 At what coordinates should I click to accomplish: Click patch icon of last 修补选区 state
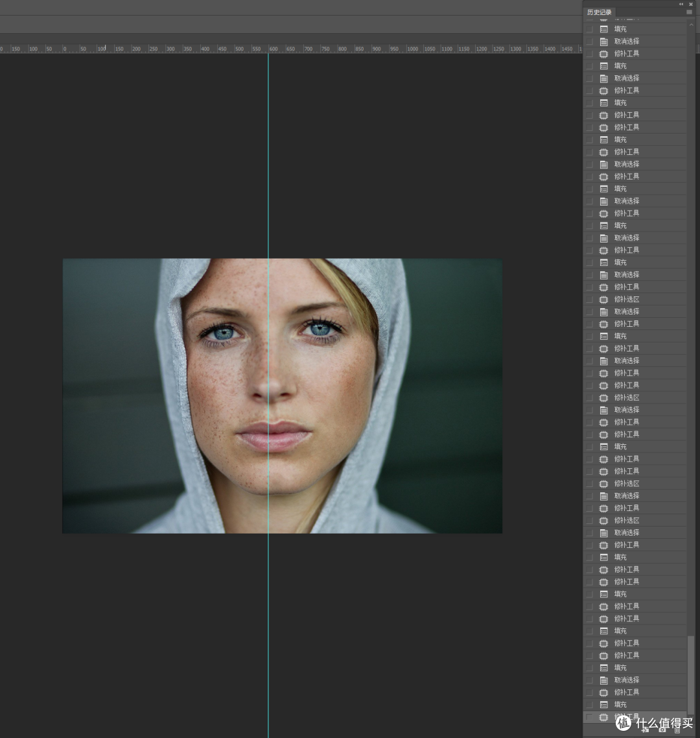[603, 521]
